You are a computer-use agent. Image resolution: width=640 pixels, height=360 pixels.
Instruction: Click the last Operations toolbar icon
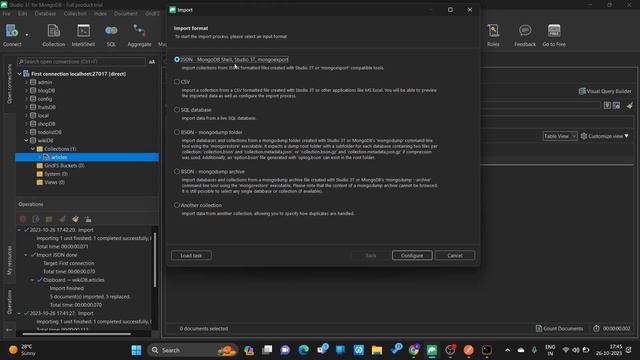point(88,219)
